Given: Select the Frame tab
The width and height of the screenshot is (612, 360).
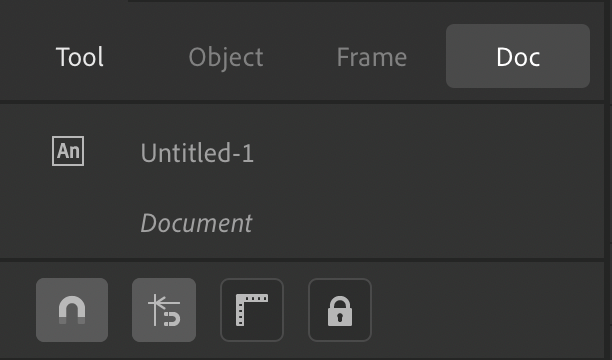Looking at the screenshot, I should click(x=372, y=57).
